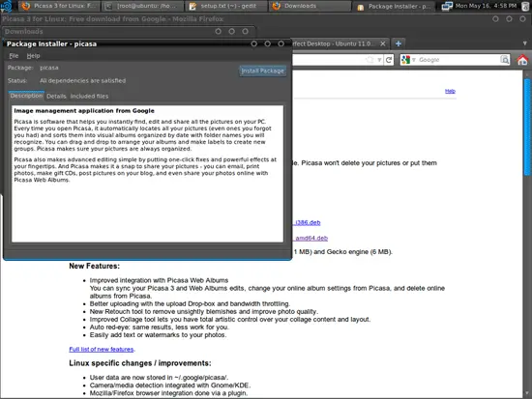Click the Downloads window title bar
This screenshot has height=399, width=532.
pyautogui.click(x=128, y=32)
